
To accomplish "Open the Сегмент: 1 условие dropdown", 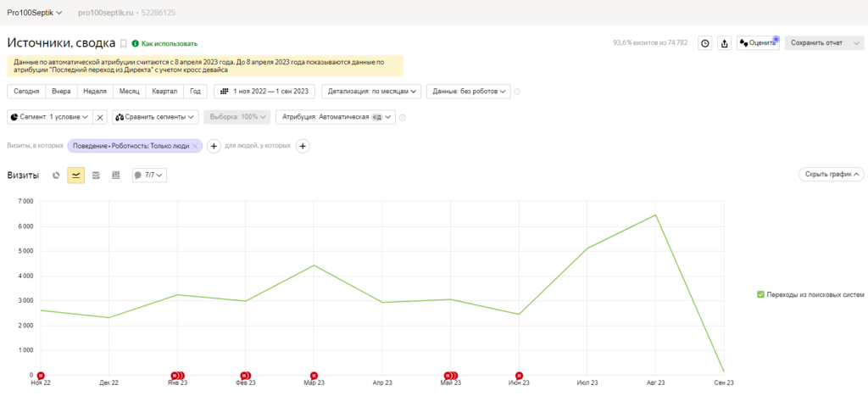I will tap(50, 117).
